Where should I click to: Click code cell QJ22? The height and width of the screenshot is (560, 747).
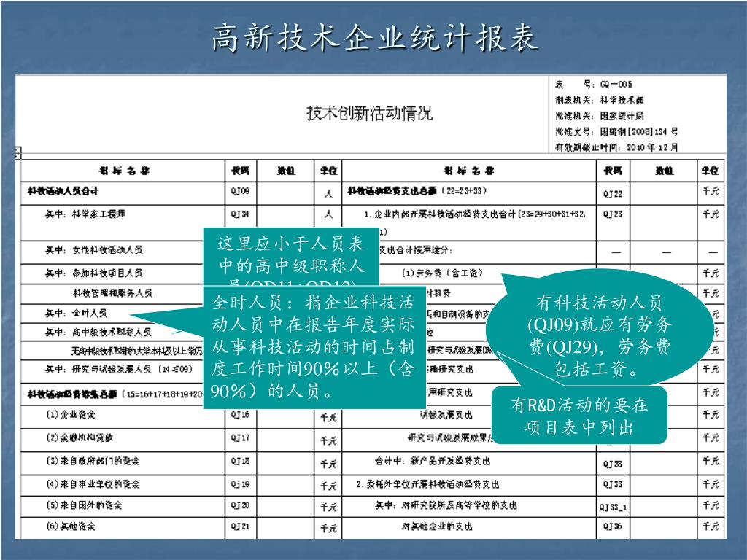coord(613,194)
